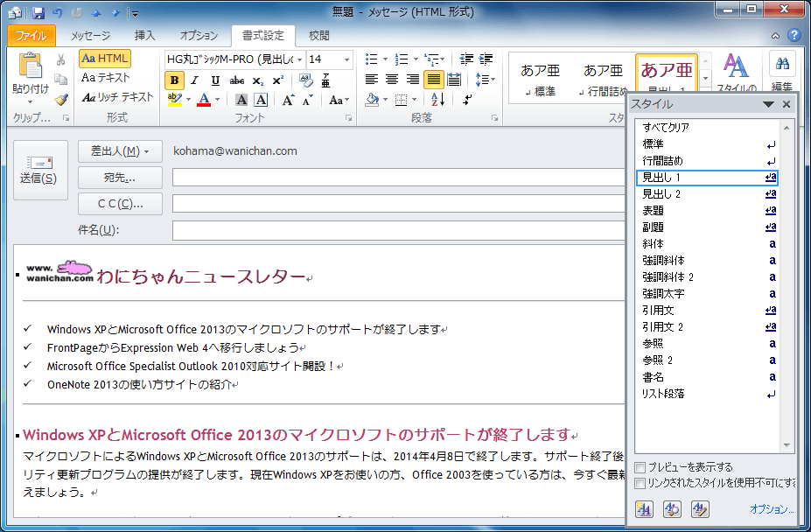Image resolution: width=811 pixels, height=532 pixels.
Task: Open the Change Case Aa dropdown
Action: click(x=339, y=100)
